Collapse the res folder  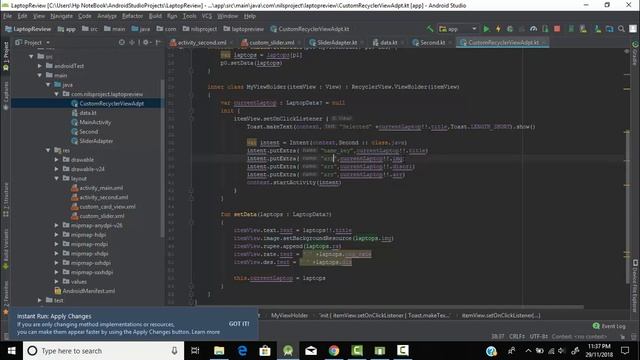tap(49, 150)
